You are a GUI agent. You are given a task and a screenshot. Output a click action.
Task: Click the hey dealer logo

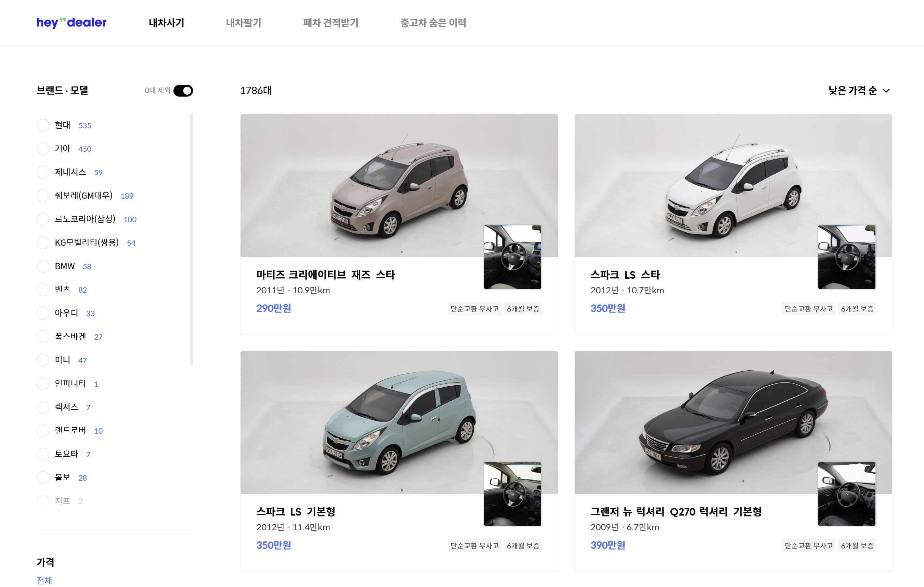(x=72, y=23)
